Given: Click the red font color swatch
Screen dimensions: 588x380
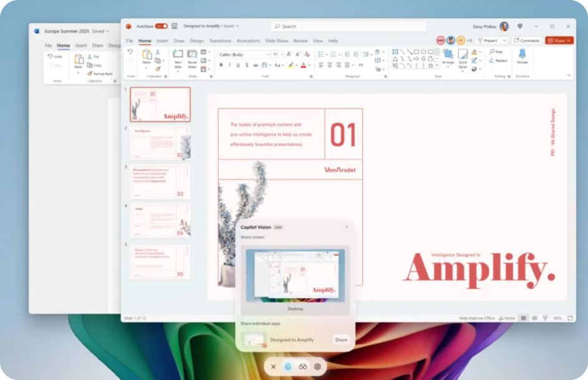Looking at the screenshot, I should click(304, 65).
